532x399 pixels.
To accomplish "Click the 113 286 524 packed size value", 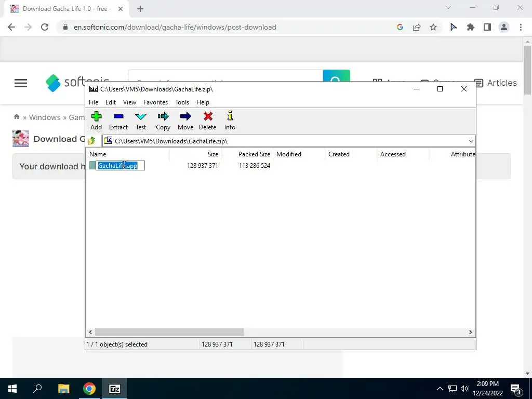I will point(255,166).
